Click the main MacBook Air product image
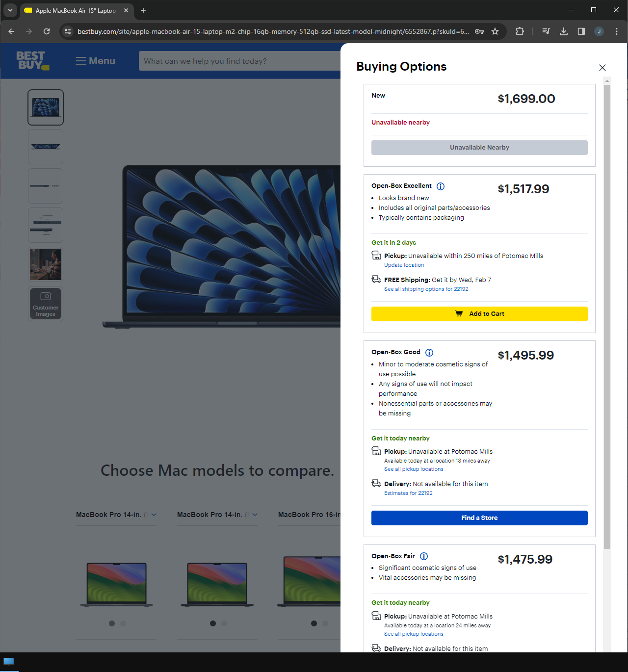 (222, 246)
